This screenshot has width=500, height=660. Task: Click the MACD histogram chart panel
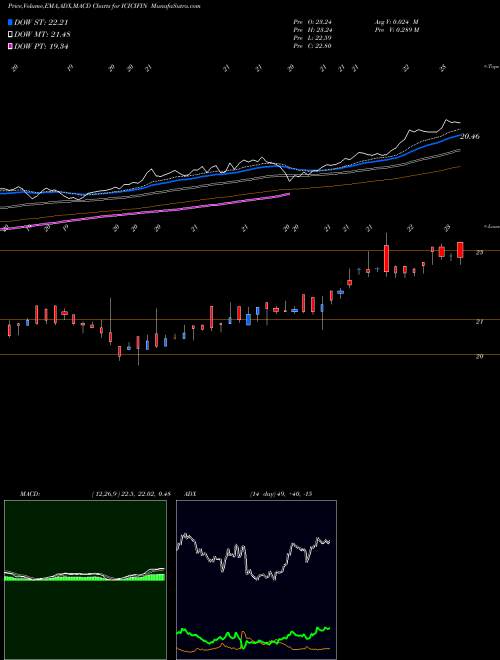[85, 580]
